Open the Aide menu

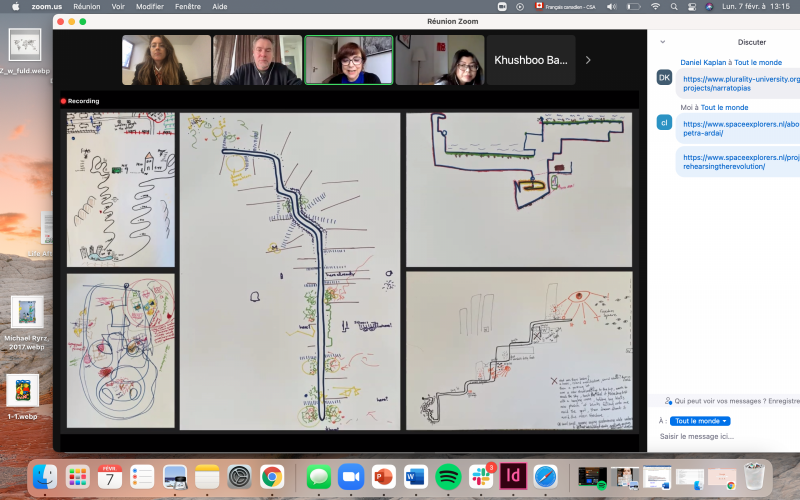[220, 7]
